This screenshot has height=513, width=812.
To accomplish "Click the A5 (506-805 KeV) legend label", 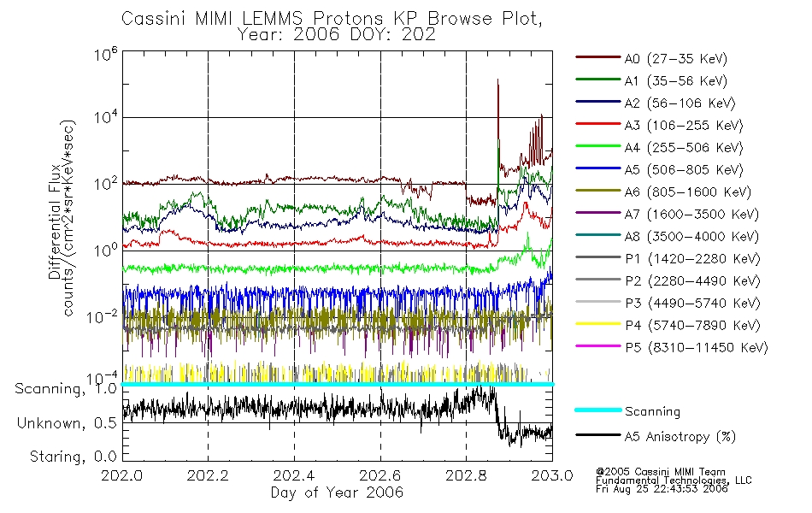I will (x=684, y=170).
